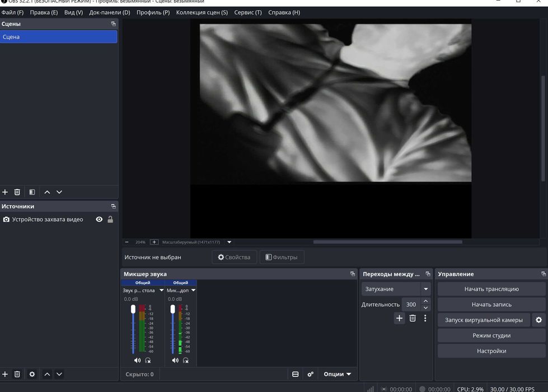Open virtual camera settings gear
548x392 pixels.
538,320
